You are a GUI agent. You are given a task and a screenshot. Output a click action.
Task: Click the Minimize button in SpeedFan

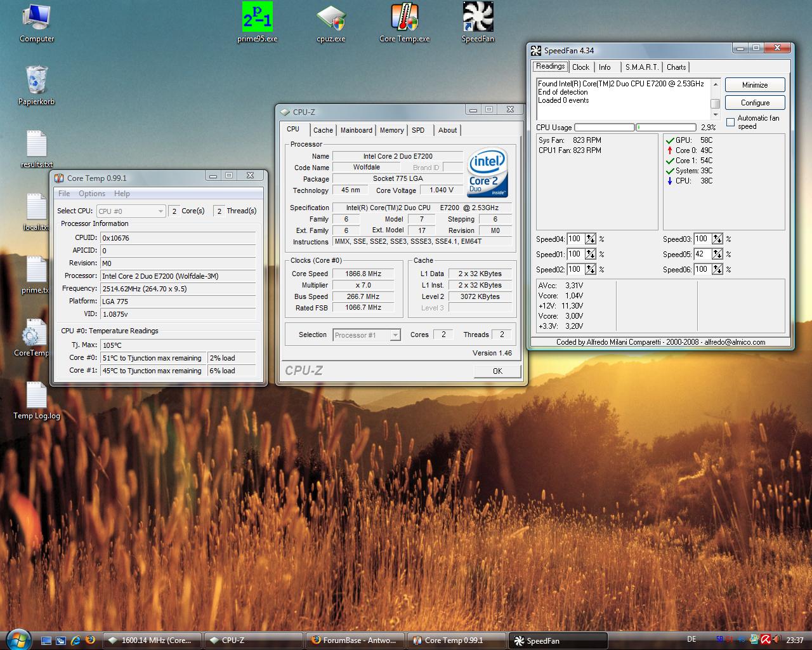[x=755, y=85]
